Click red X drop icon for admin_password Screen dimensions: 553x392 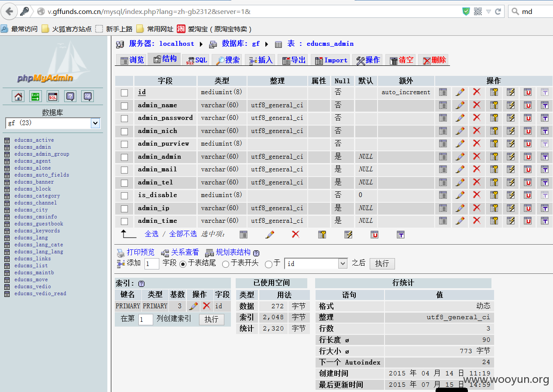(477, 118)
